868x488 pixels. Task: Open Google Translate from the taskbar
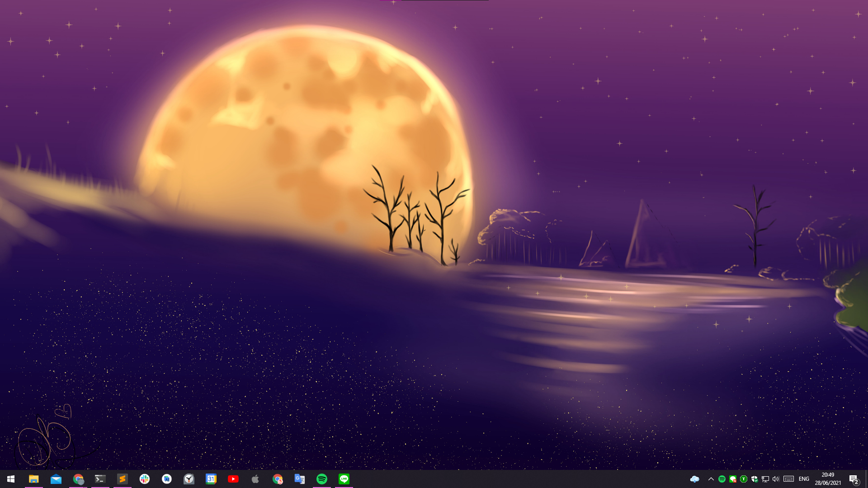pos(300,479)
